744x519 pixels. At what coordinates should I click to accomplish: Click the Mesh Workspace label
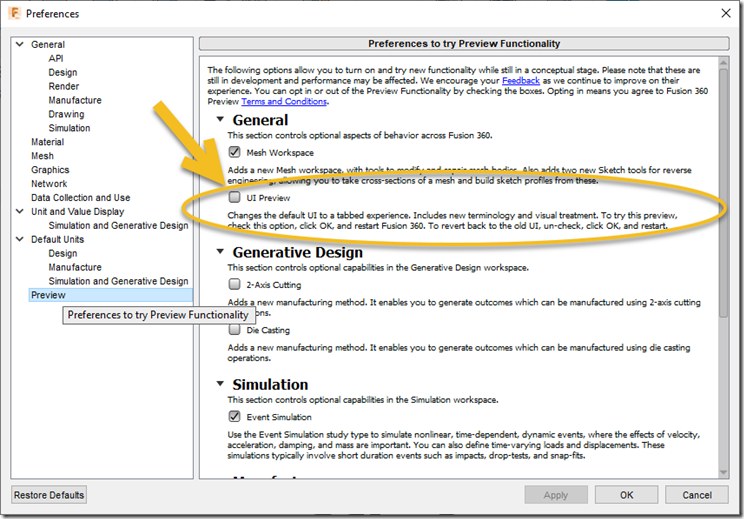pyautogui.click(x=280, y=153)
